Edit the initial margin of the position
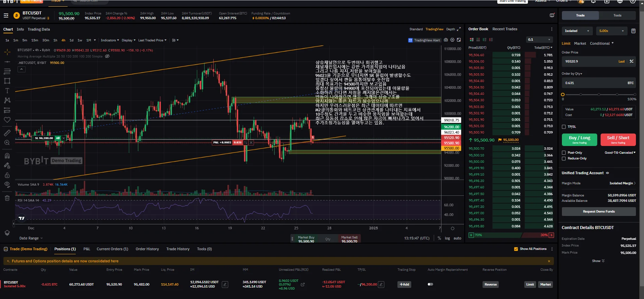Viewport: 644px width, 299px height. pyautogui.click(x=225, y=285)
